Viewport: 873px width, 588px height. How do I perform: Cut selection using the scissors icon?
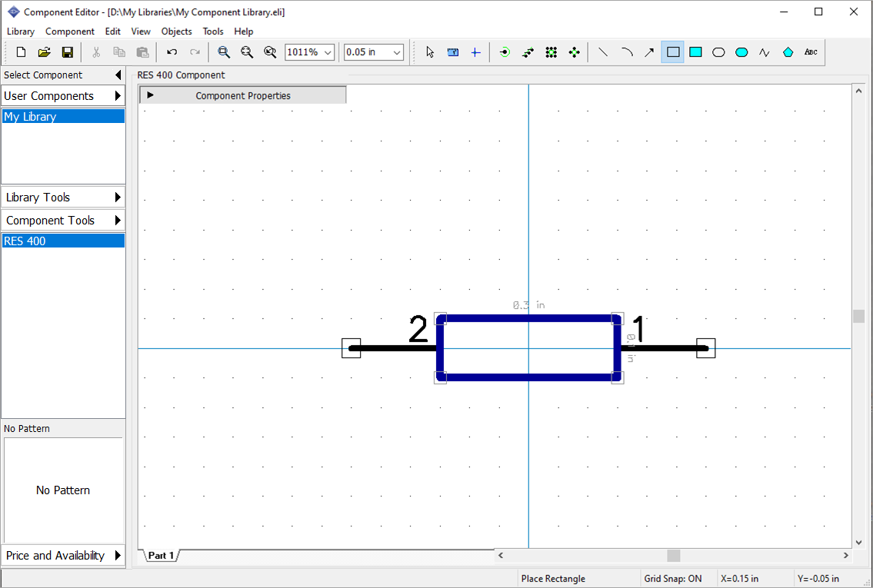[x=96, y=52]
